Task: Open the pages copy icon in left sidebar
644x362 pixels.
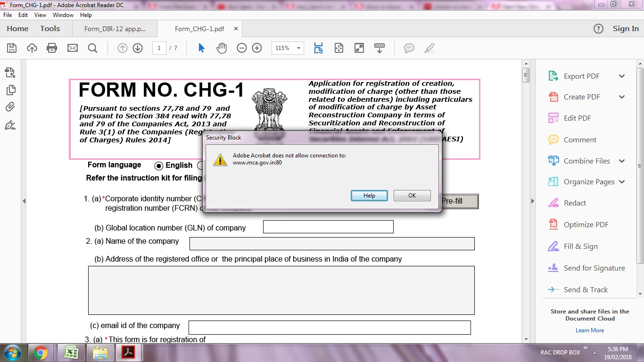Action: [10, 90]
